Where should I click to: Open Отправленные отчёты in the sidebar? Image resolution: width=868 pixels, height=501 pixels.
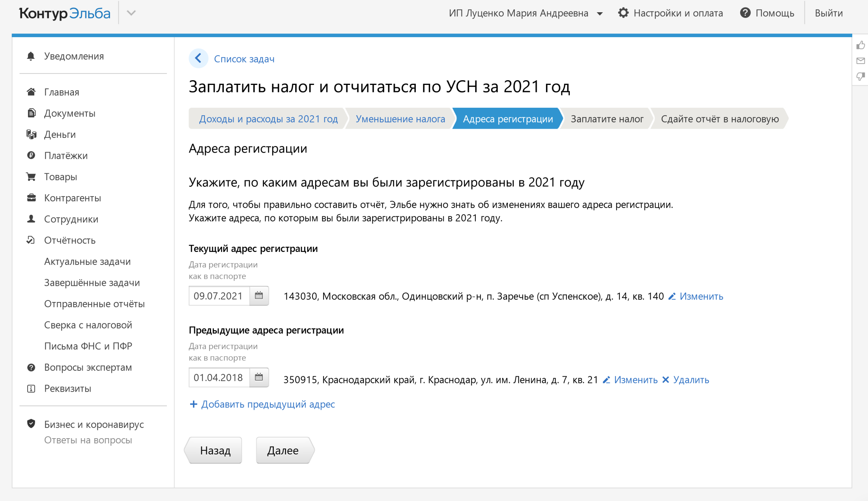(94, 304)
